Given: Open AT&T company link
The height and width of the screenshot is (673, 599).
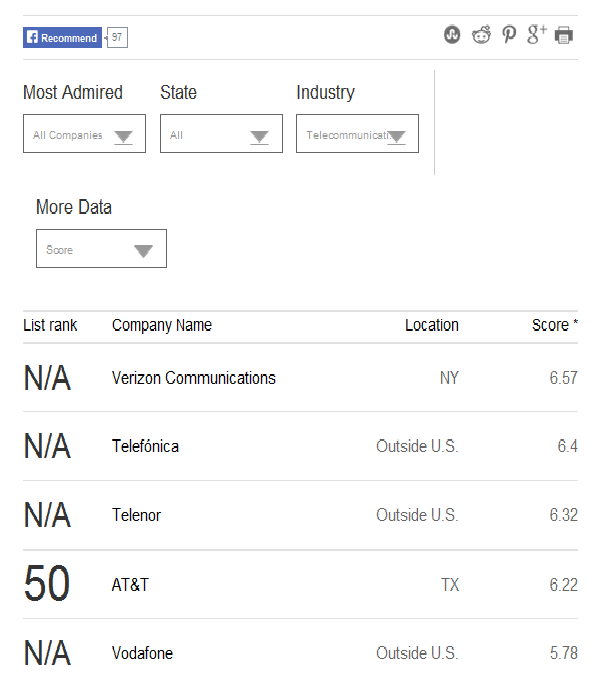Looking at the screenshot, I should click(130, 585).
